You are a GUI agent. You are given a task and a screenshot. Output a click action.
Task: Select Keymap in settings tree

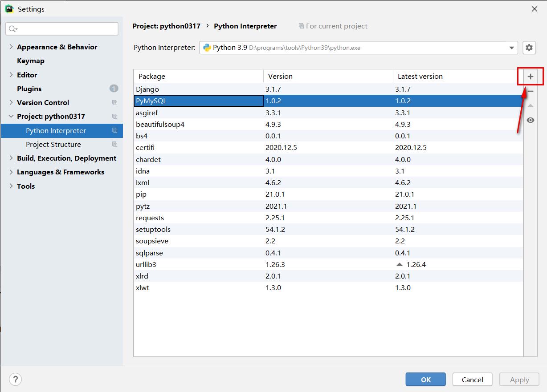coord(31,61)
